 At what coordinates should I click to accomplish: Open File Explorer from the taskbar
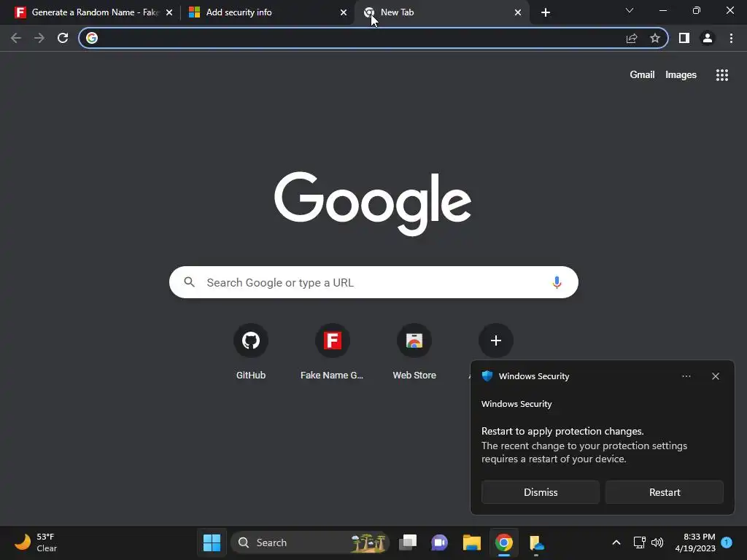pyautogui.click(x=471, y=542)
